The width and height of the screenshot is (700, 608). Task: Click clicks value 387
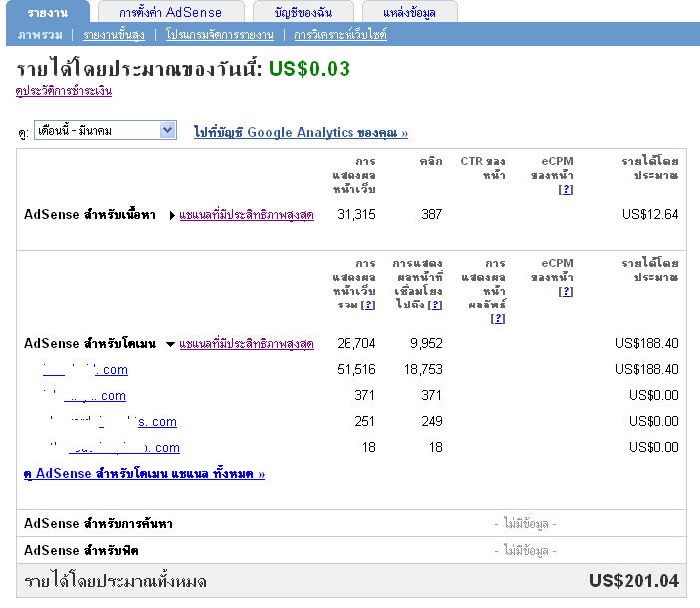[431, 214]
